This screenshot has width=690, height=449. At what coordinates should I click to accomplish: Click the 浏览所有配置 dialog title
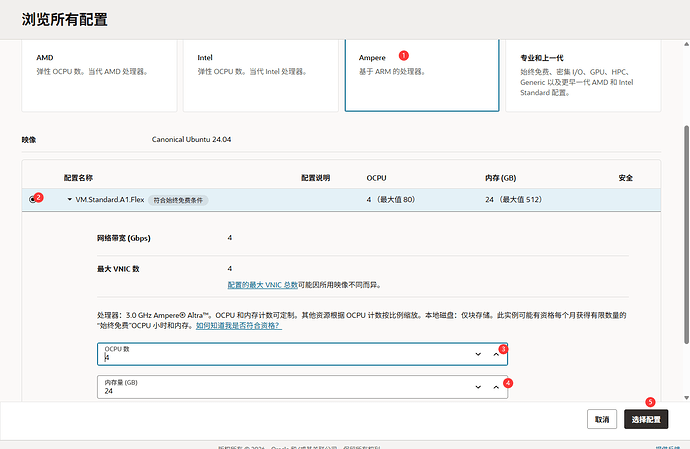65,19
